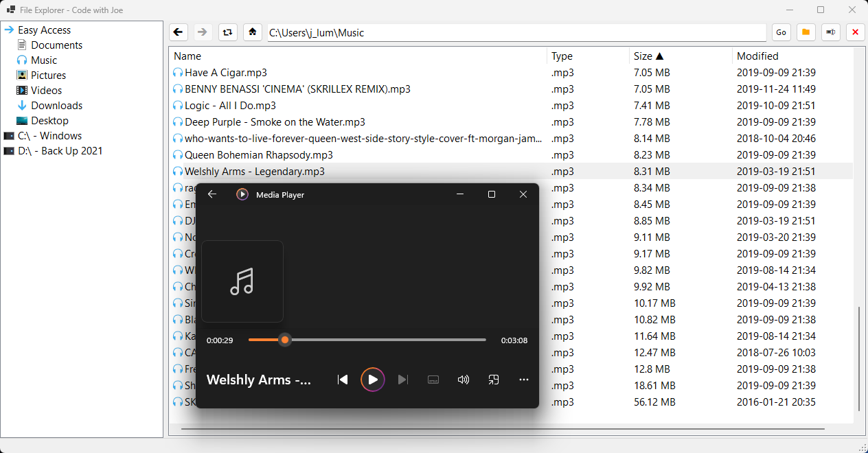Navigate home using the house icon

(x=253, y=32)
